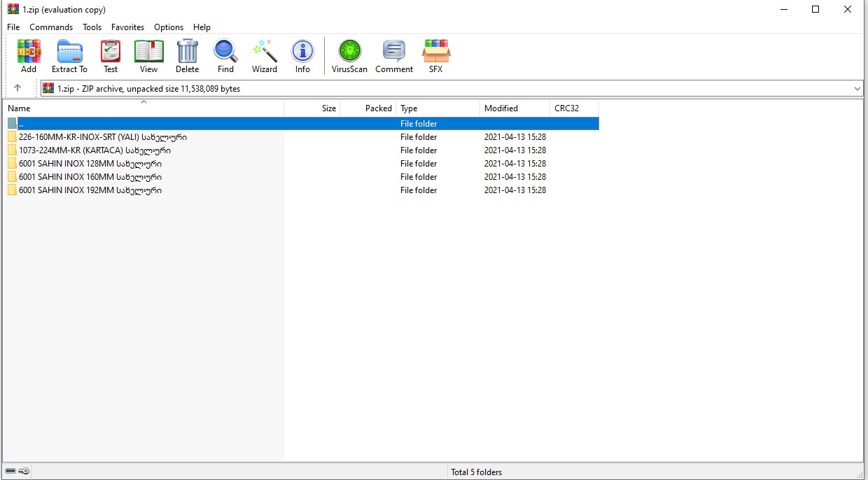
Task: Sort list by Size column header
Action: (312, 108)
